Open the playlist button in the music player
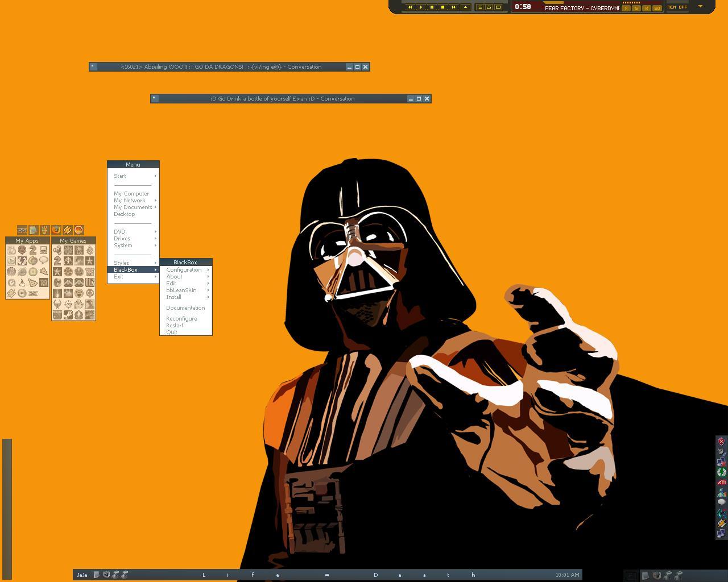 479,7
